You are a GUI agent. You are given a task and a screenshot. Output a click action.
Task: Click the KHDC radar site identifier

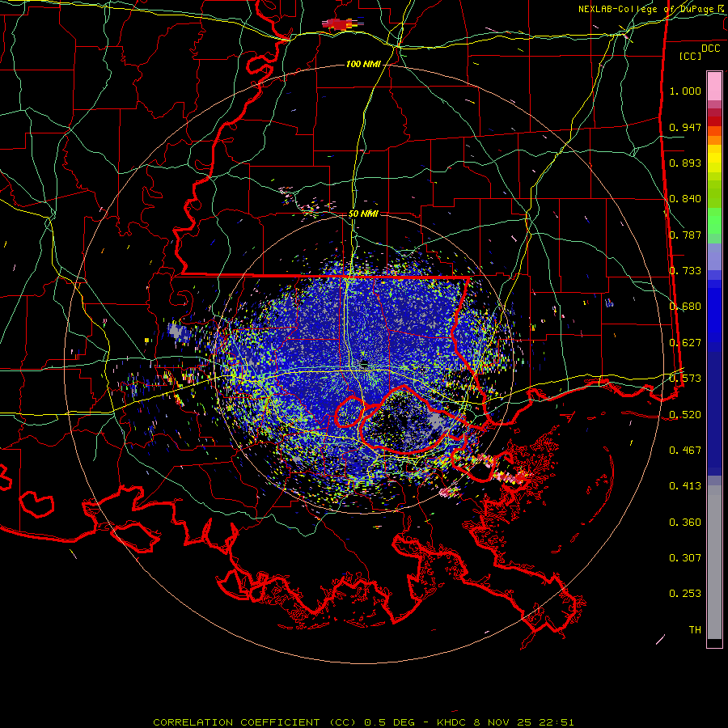(x=453, y=722)
